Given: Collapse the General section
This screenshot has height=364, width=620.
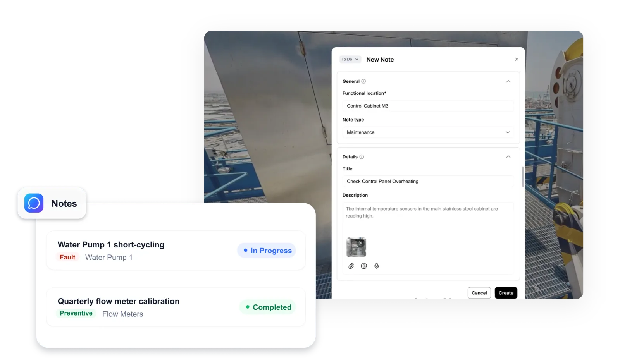Looking at the screenshot, I should [508, 81].
